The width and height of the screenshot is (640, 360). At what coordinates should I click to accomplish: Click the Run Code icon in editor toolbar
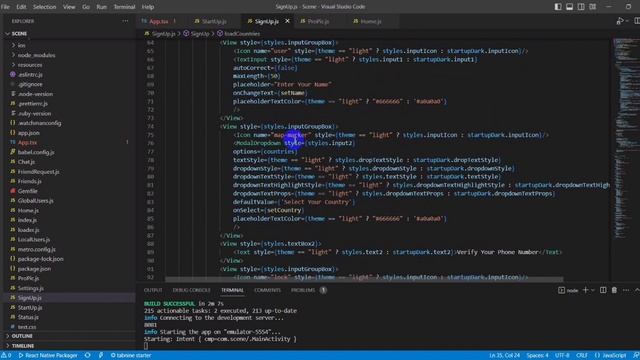click(x=620, y=21)
